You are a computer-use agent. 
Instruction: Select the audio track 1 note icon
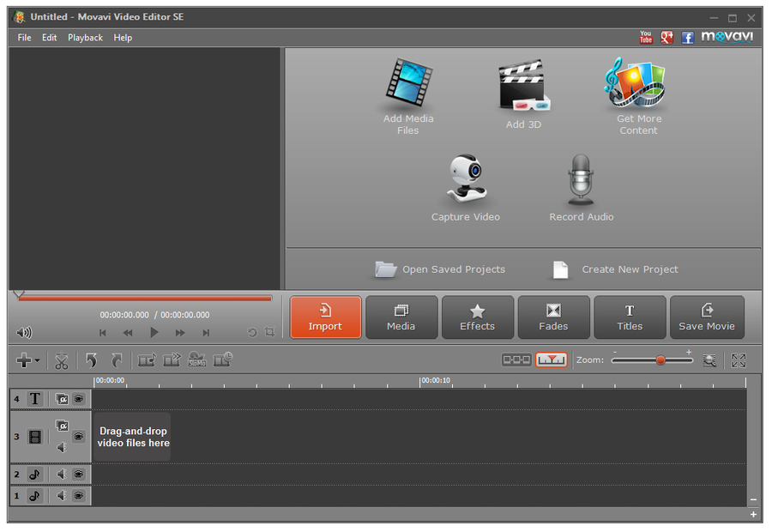pos(34,496)
